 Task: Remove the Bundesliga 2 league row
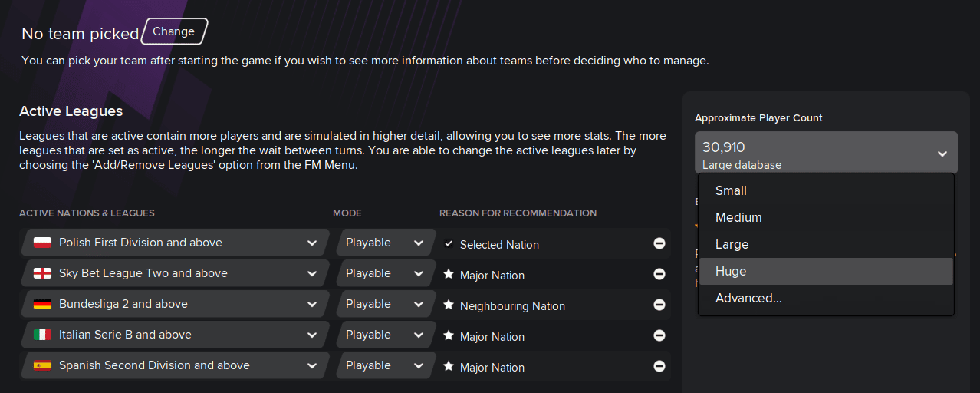point(659,305)
